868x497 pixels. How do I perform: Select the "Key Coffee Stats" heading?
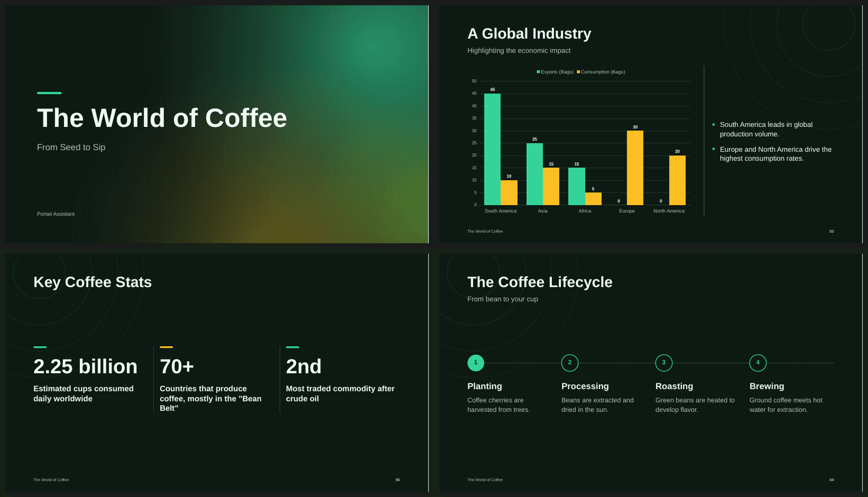pyautogui.click(x=93, y=282)
